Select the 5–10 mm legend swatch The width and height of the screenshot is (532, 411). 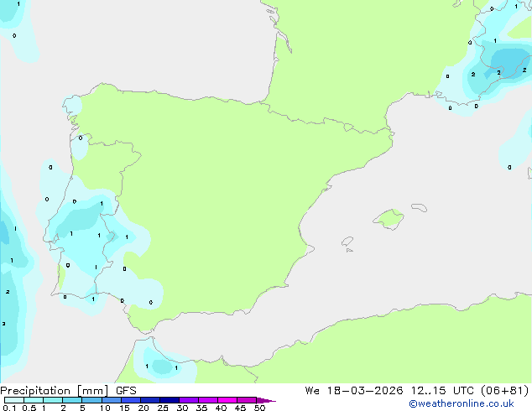click(91, 400)
